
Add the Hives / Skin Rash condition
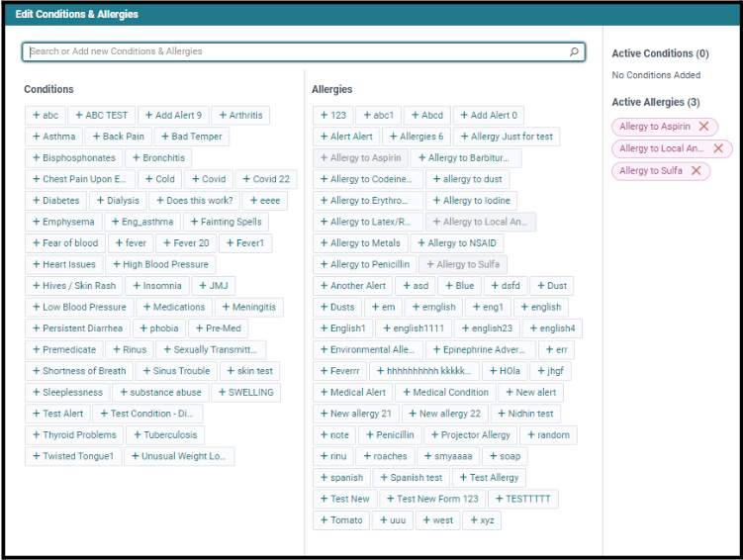(x=74, y=286)
